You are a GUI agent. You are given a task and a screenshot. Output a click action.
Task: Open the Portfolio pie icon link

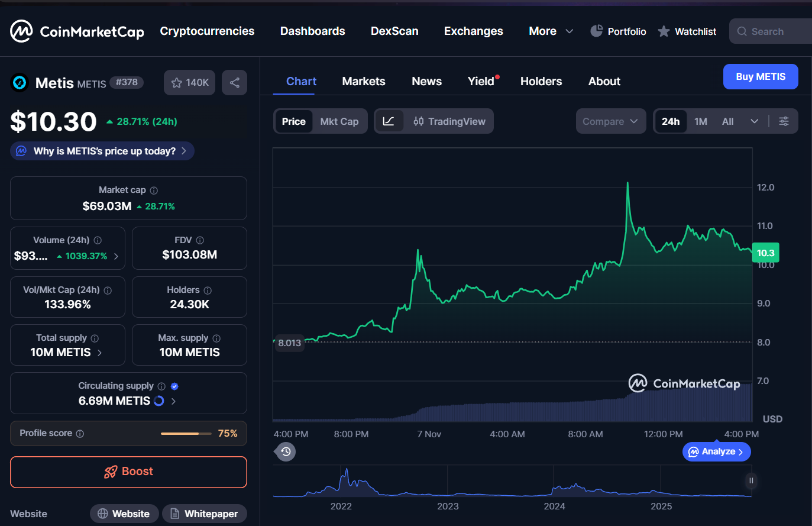pyautogui.click(x=597, y=31)
